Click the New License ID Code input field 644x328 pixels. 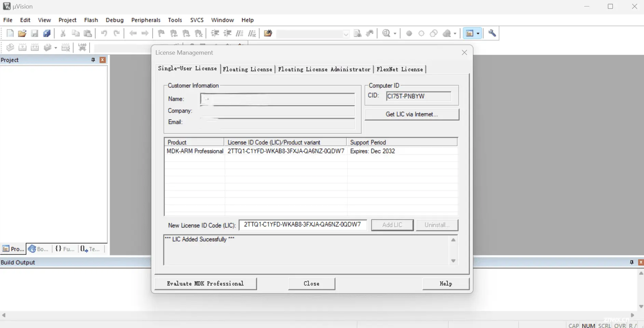pyautogui.click(x=303, y=225)
